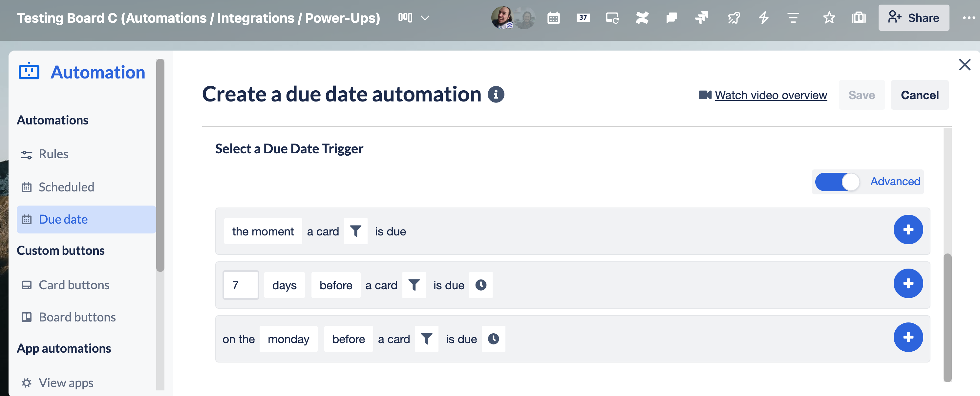Star this board with the star icon
This screenshot has width=980, height=396.
pyautogui.click(x=829, y=18)
